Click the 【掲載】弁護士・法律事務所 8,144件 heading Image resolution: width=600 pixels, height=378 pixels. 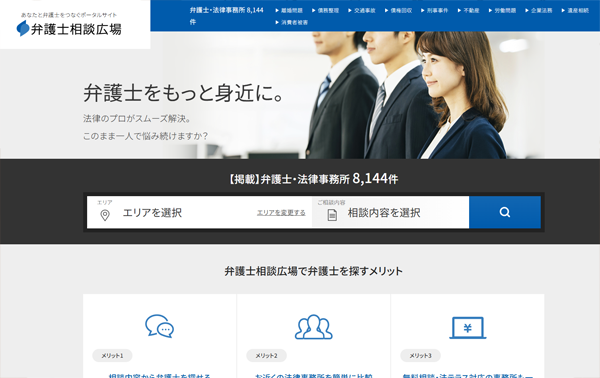[x=313, y=179]
